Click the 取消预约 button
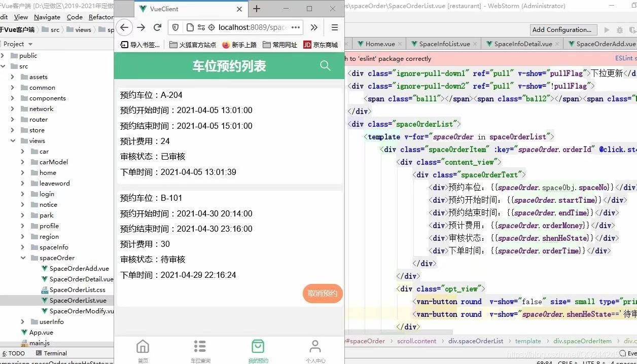 coord(323,294)
